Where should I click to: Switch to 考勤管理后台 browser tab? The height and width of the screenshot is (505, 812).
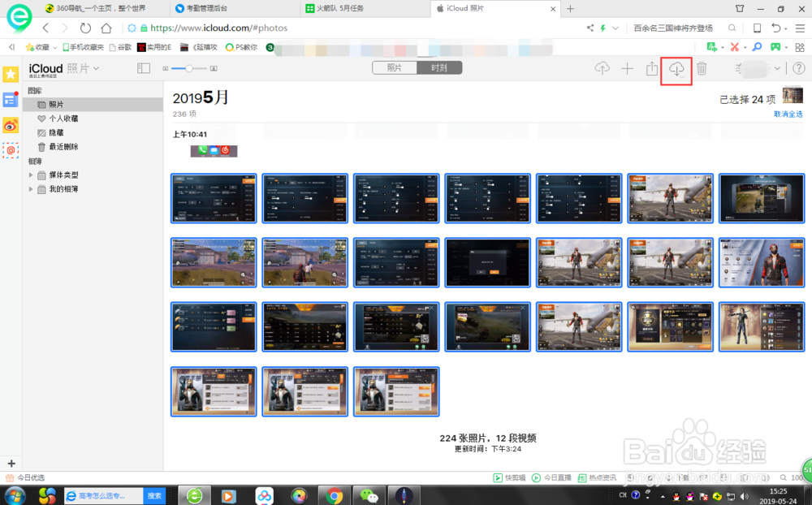207,8
